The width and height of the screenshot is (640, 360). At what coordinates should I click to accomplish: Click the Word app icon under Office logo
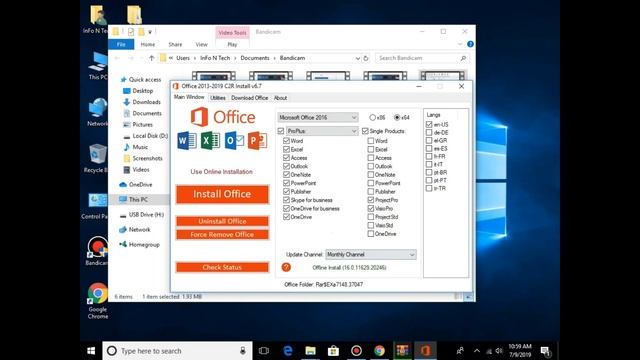pyautogui.click(x=187, y=141)
